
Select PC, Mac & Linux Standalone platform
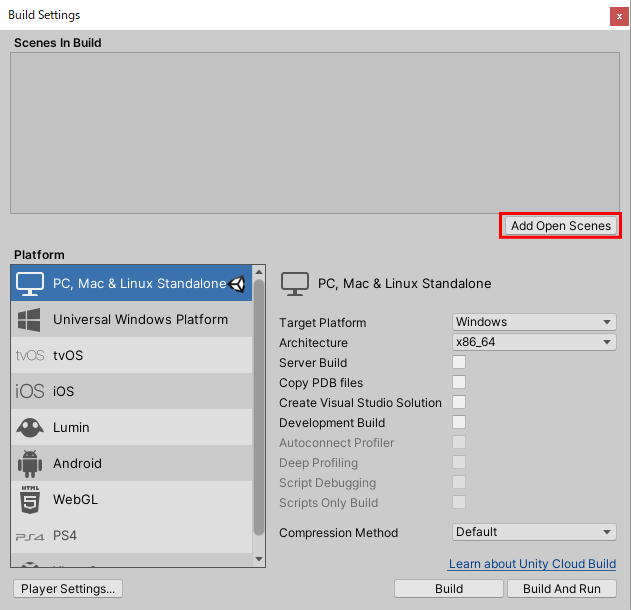(132, 283)
